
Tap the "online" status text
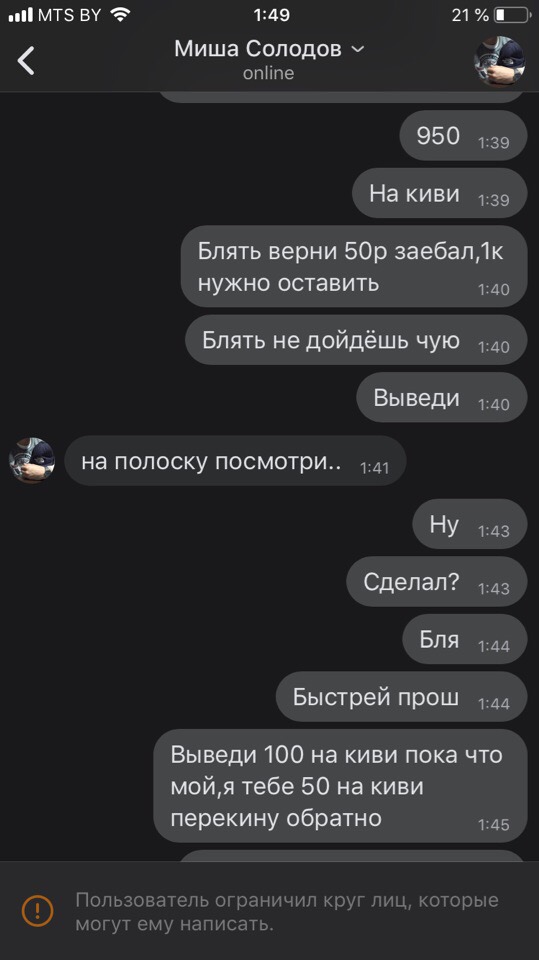click(x=268, y=73)
